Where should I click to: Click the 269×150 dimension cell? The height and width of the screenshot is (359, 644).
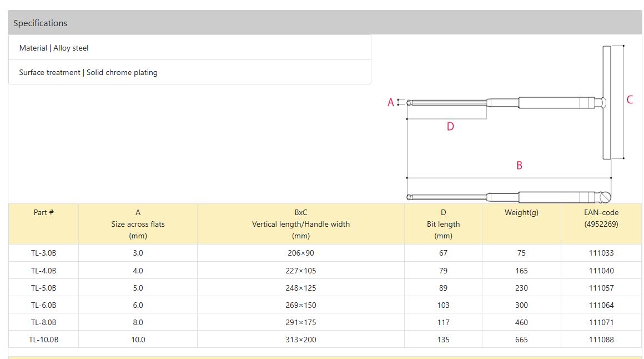coord(301,305)
